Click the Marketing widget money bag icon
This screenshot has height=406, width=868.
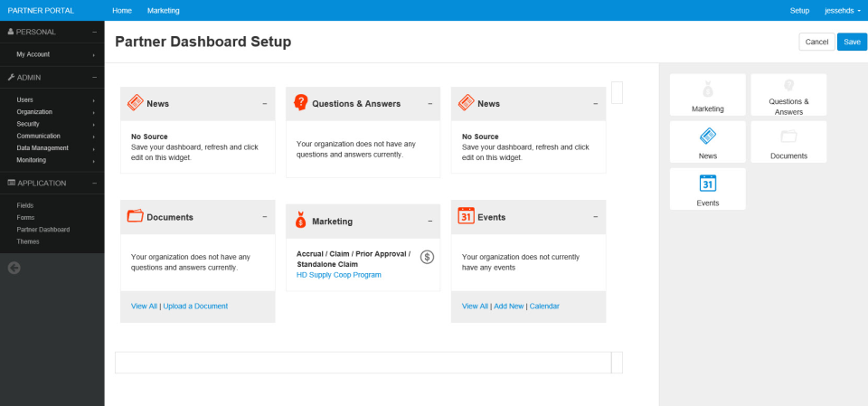301,220
